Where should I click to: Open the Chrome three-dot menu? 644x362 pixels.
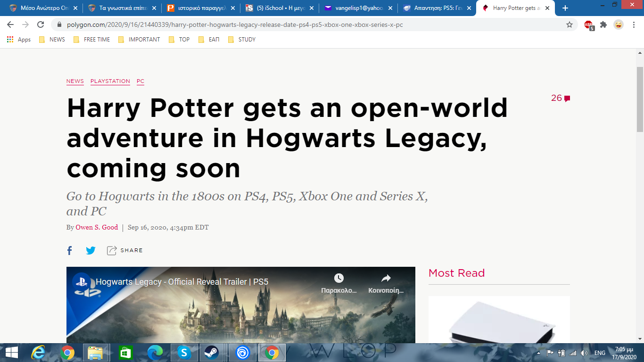click(x=633, y=25)
